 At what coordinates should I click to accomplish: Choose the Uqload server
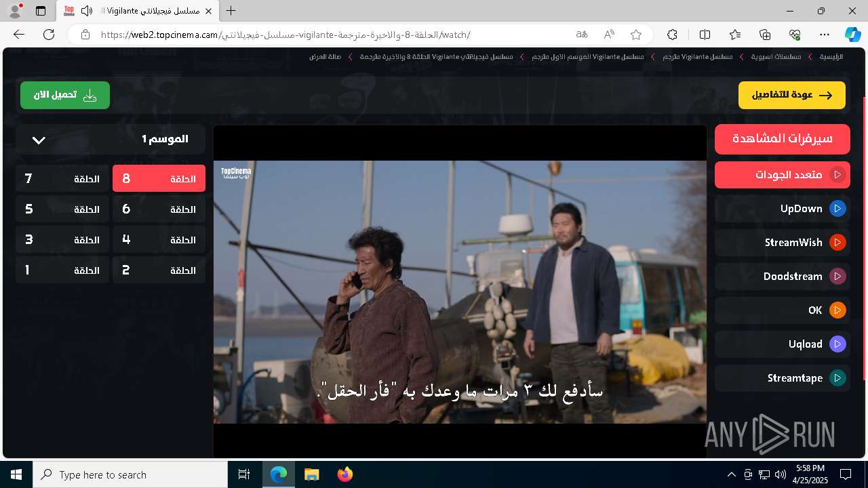[783, 344]
